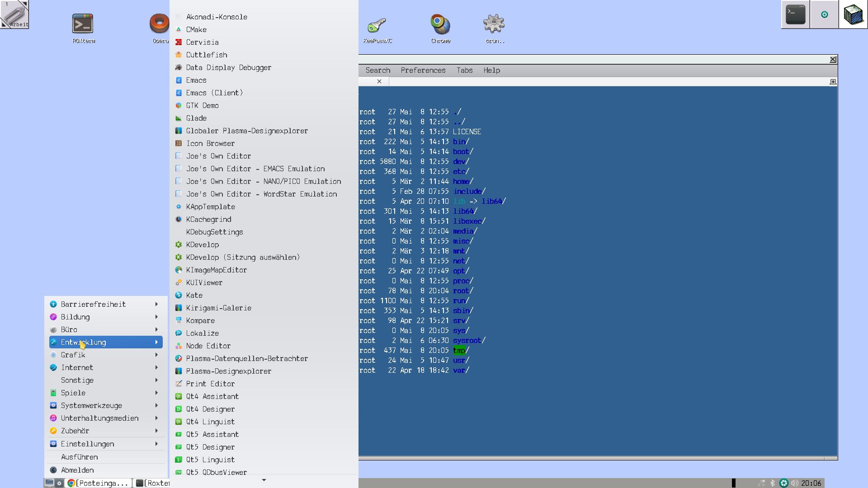Open the terminal Help menu
The height and width of the screenshot is (488, 868).
click(x=491, y=70)
